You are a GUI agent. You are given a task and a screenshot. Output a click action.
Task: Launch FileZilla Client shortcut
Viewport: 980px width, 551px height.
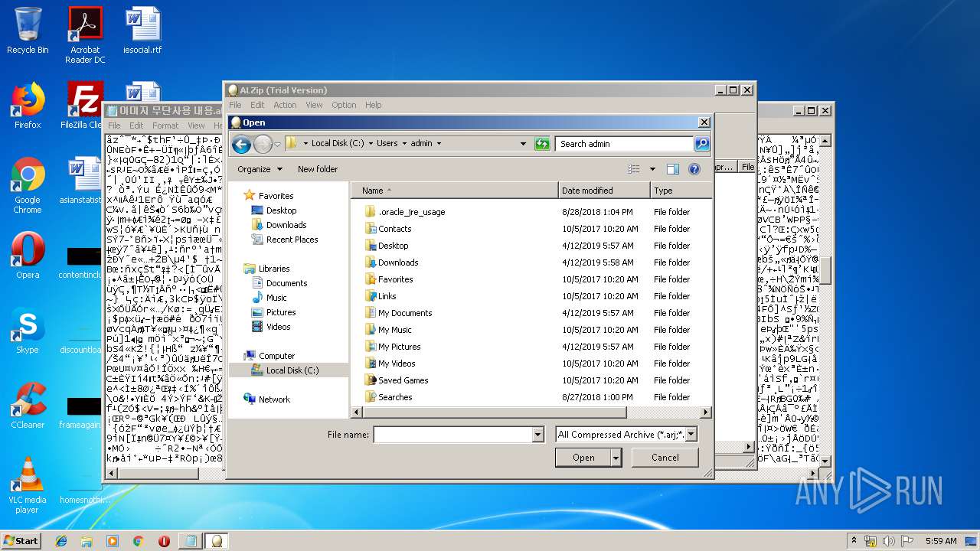(83, 106)
